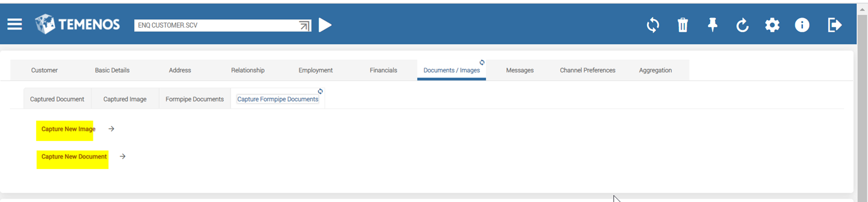The width and height of the screenshot is (868, 202).
Task: Expand the command box arrow icon
Action: pyautogui.click(x=304, y=26)
